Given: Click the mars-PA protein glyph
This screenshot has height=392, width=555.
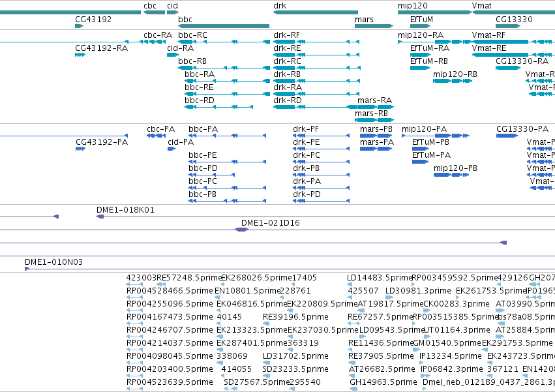Looking at the screenshot, I should pyautogui.click(x=376, y=149).
